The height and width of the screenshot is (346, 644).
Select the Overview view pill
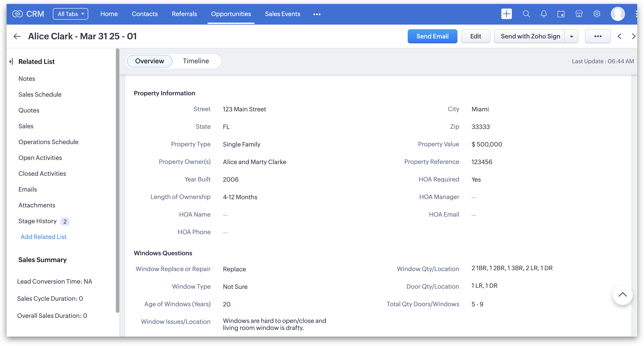click(149, 61)
